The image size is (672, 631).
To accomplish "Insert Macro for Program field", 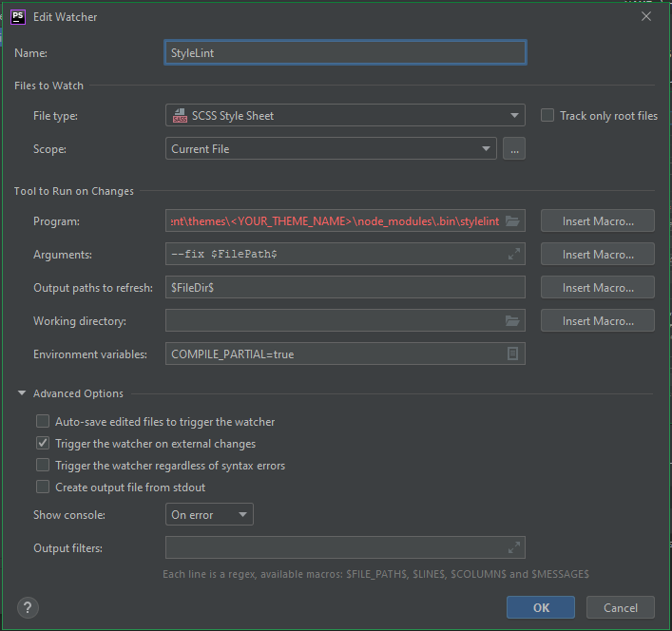I will pos(598,221).
